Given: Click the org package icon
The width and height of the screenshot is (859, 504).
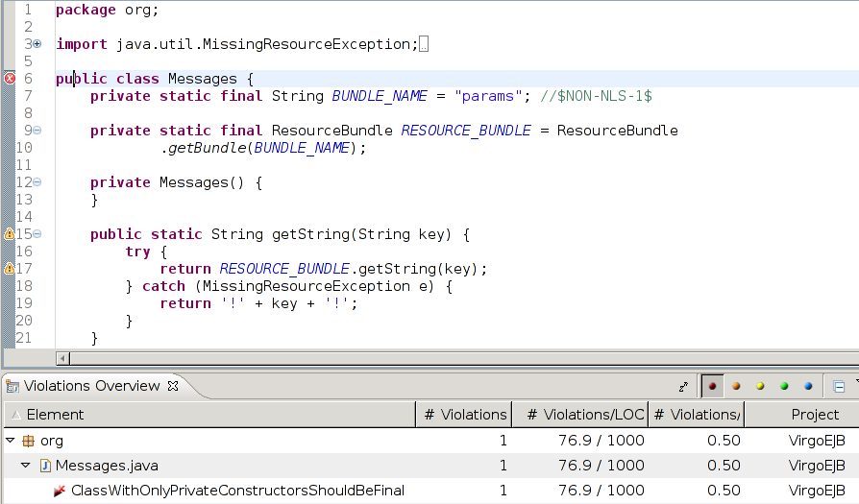Looking at the screenshot, I should pyautogui.click(x=28, y=441).
